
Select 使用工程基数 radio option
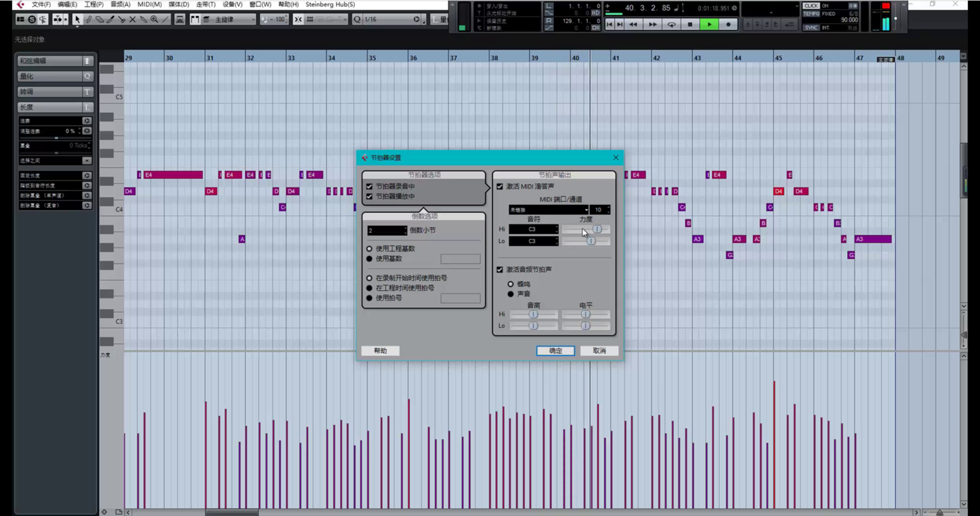point(369,249)
